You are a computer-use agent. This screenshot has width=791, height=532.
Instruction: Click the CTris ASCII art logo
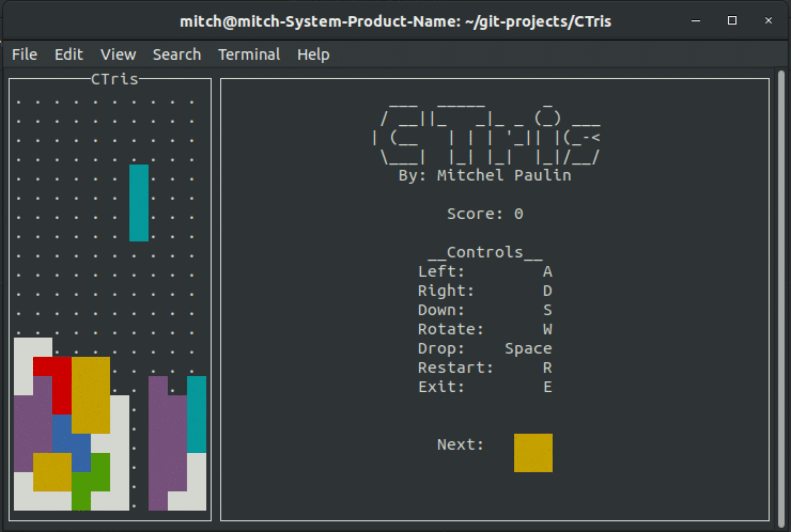coord(486,134)
